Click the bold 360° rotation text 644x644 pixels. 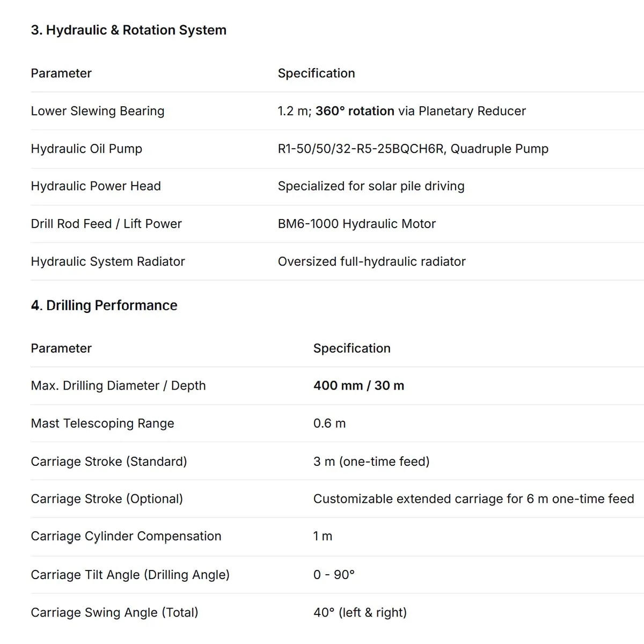(x=355, y=111)
